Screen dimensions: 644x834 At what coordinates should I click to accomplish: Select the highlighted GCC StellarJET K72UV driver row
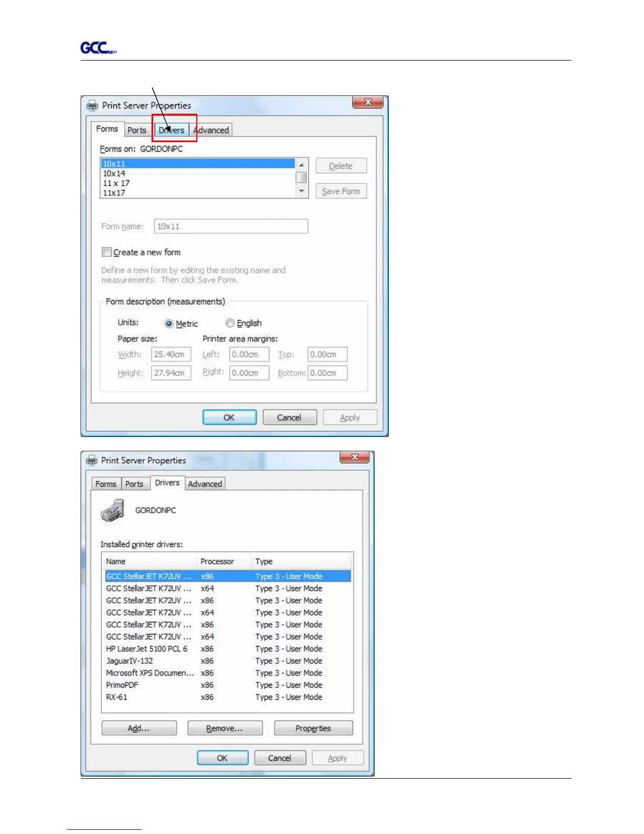point(228,576)
